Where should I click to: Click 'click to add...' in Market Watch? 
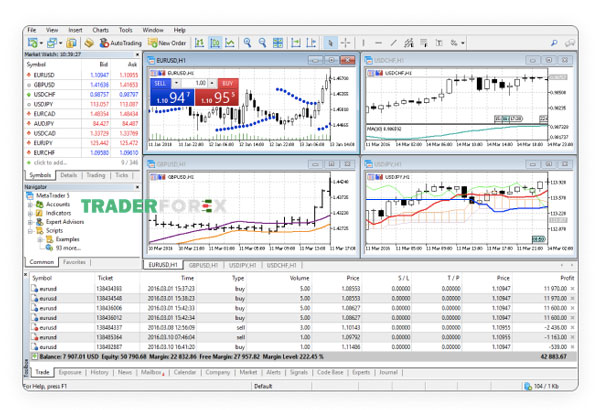51,163
